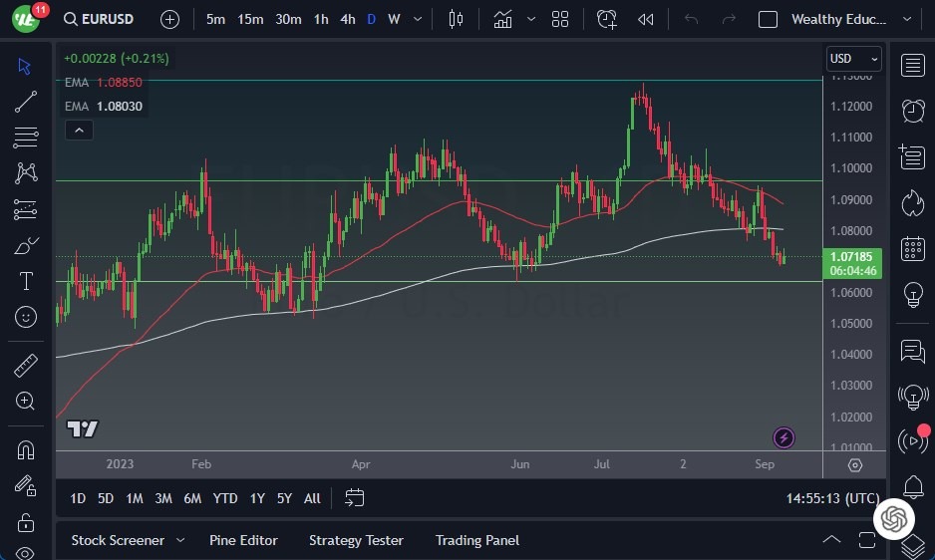Screen dimensions: 935x560
Task: Toggle magnet mode for drawings
Action: tap(26, 449)
